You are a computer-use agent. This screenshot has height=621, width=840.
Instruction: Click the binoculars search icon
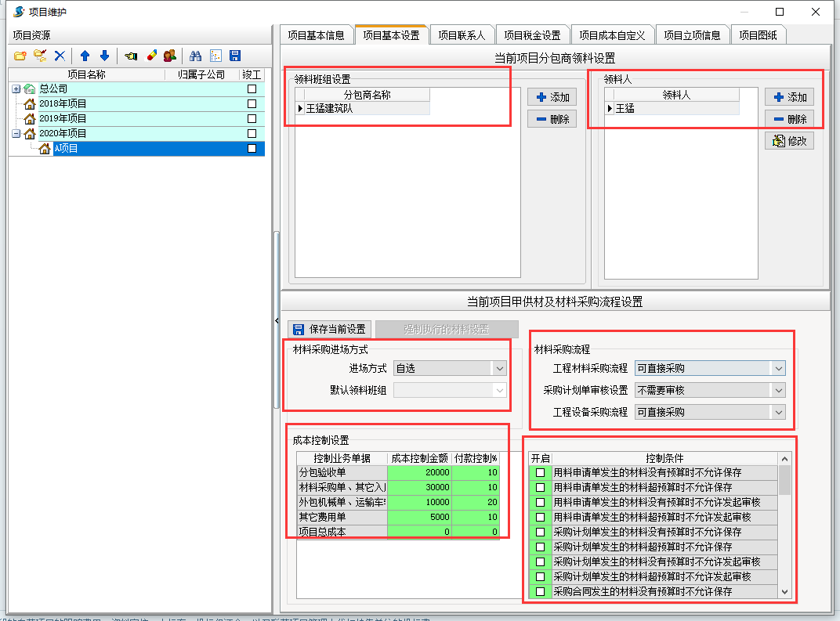(x=196, y=56)
